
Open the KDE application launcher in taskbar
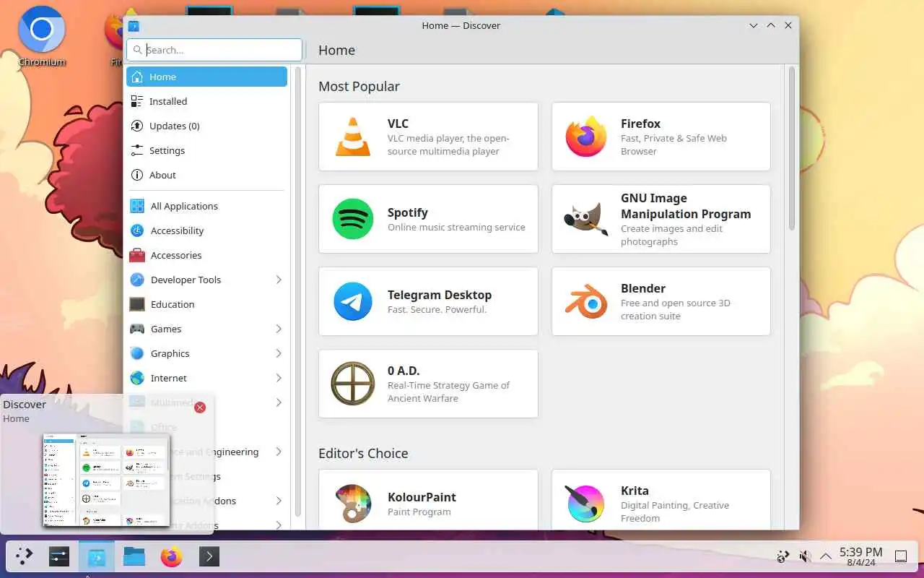pyautogui.click(x=25, y=556)
